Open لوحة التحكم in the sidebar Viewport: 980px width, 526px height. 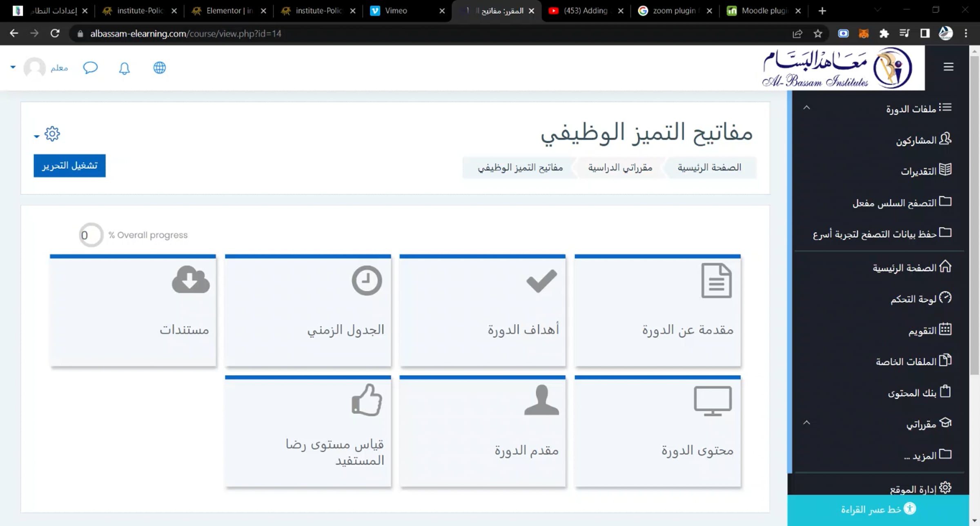921,299
